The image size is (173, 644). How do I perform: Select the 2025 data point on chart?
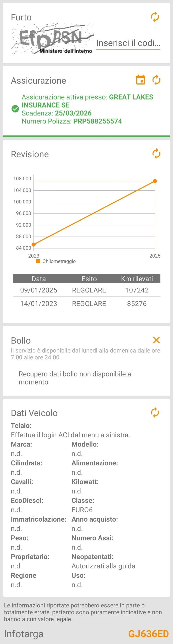coord(155,181)
